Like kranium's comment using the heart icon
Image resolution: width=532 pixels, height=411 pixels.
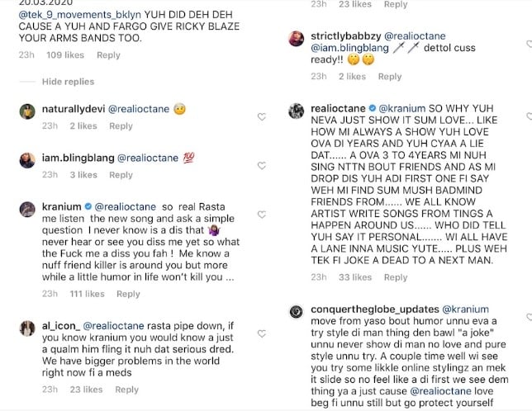(262, 213)
